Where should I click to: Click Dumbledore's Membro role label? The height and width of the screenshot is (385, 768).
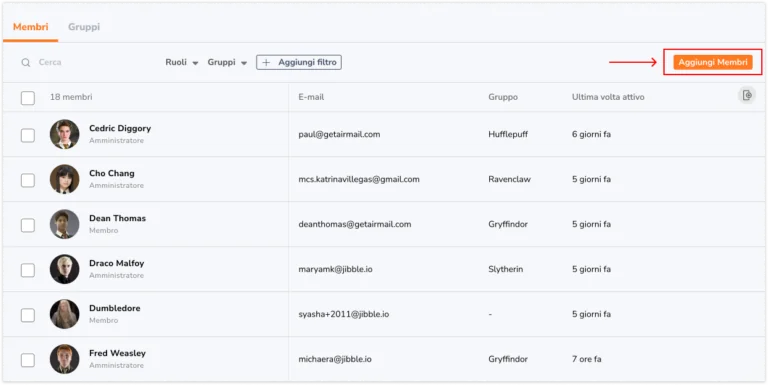[104, 320]
